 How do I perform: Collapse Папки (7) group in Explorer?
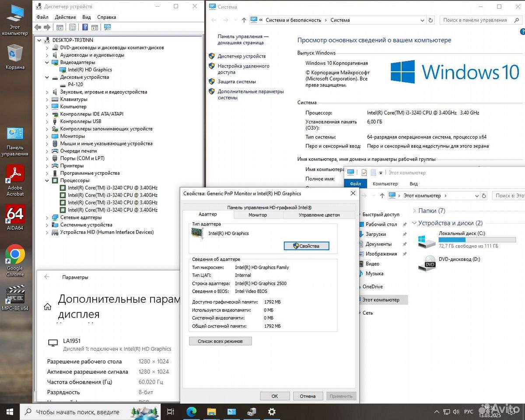tap(414, 211)
